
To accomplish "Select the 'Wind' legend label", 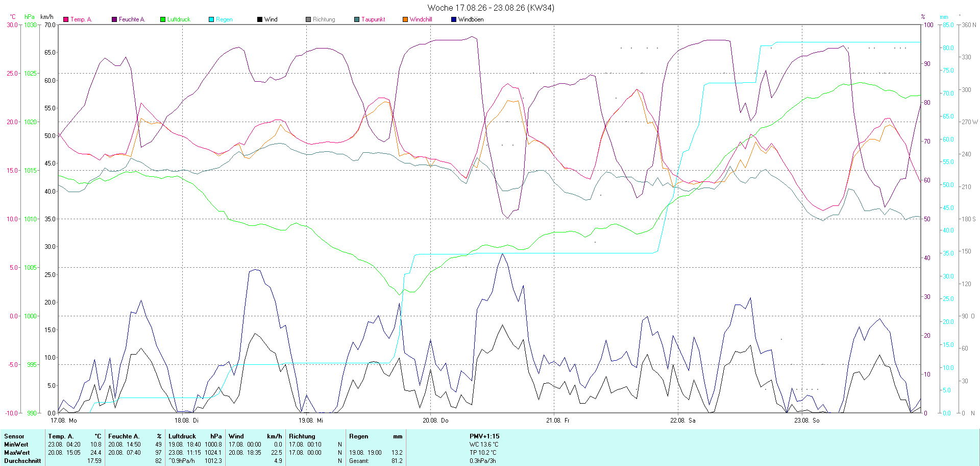I will click(271, 19).
